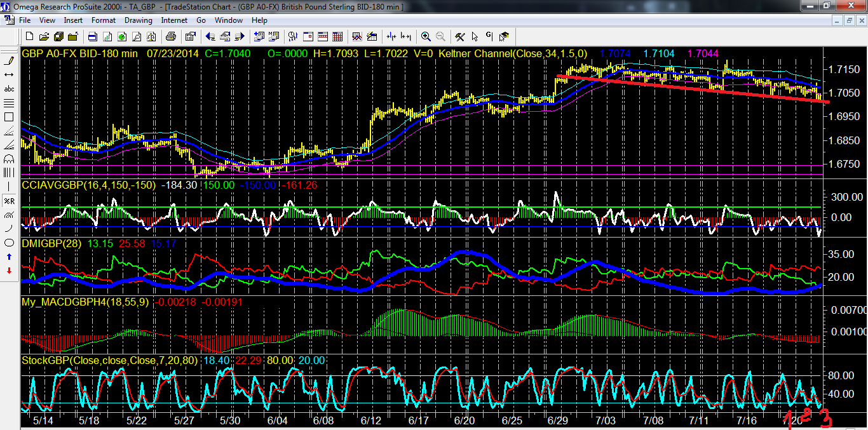Image resolution: width=868 pixels, height=430 pixels.
Task: Click the C=1.7040 close value
Action: click(227, 53)
